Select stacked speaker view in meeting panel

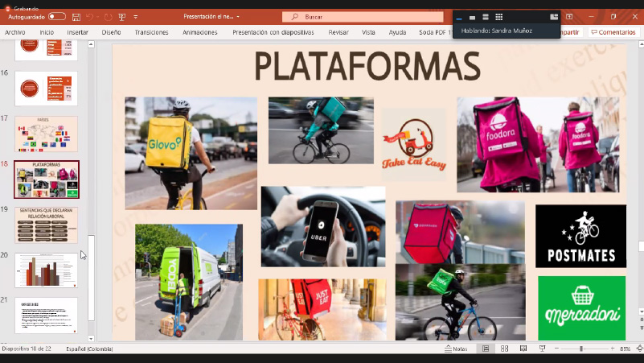pos(486,17)
